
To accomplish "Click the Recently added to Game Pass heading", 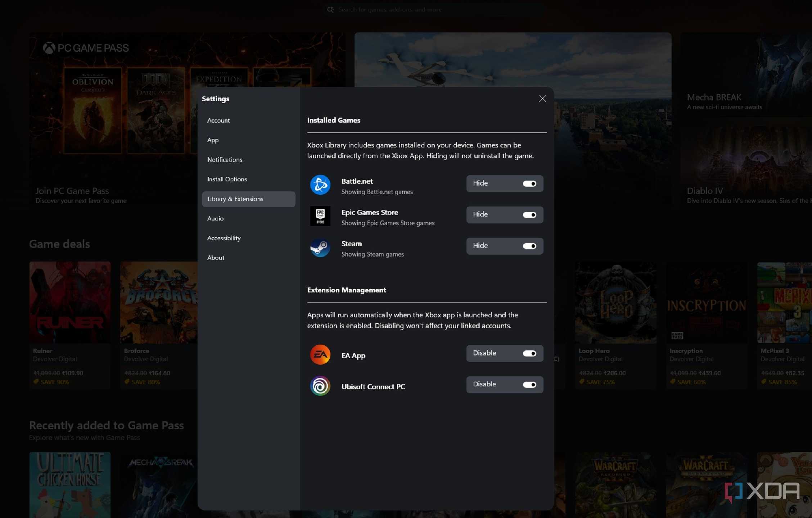I will coord(107,426).
